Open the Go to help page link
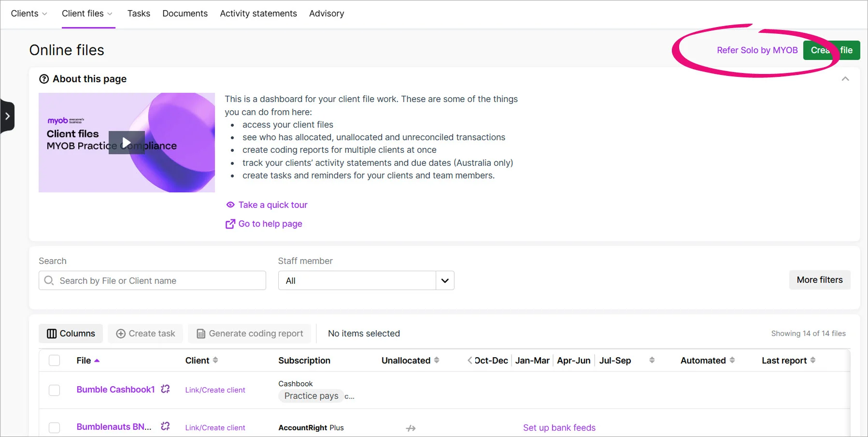This screenshot has width=868, height=437. (x=270, y=224)
